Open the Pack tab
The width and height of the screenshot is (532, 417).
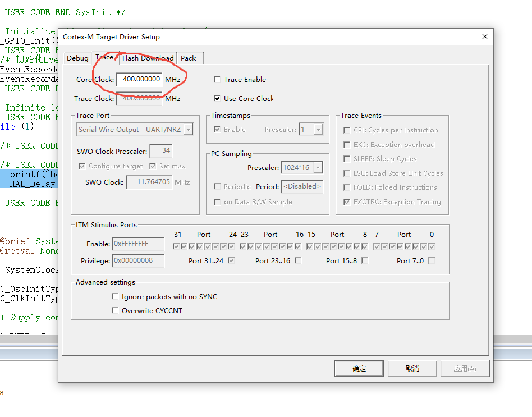pos(189,58)
